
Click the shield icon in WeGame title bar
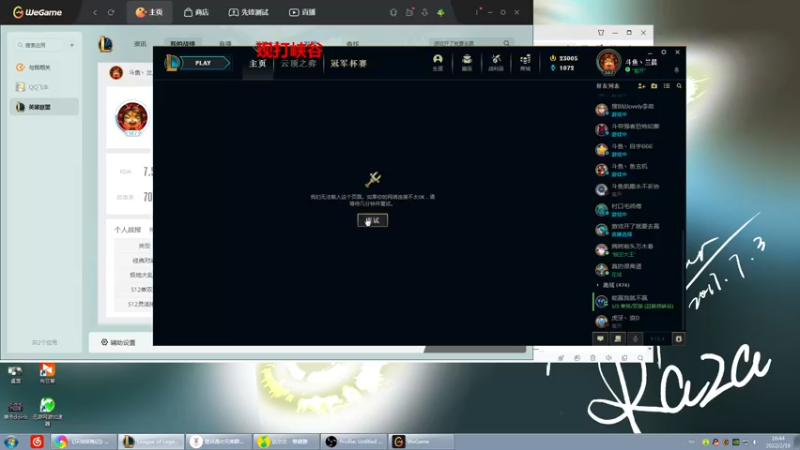[x=393, y=12]
